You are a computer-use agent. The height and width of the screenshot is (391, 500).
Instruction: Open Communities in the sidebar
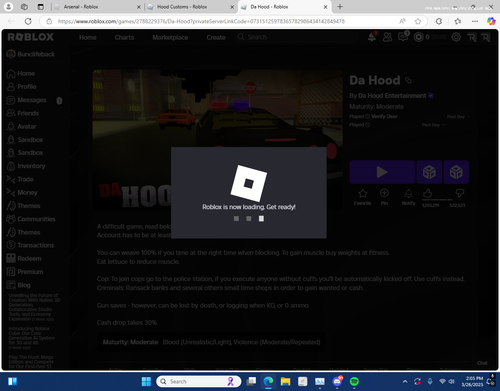(31, 219)
